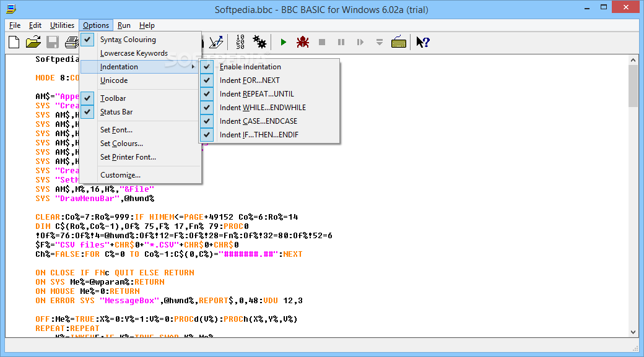Viewport: 644px width, 357px height.
Task: Run the program with the green arrow
Action: pyautogui.click(x=283, y=42)
